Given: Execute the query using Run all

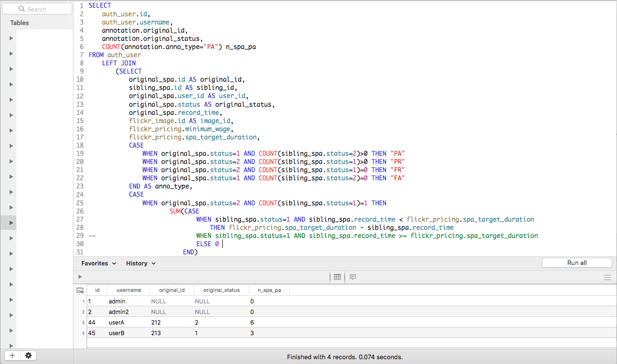Looking at the screenshot, I should click(577, 263).
